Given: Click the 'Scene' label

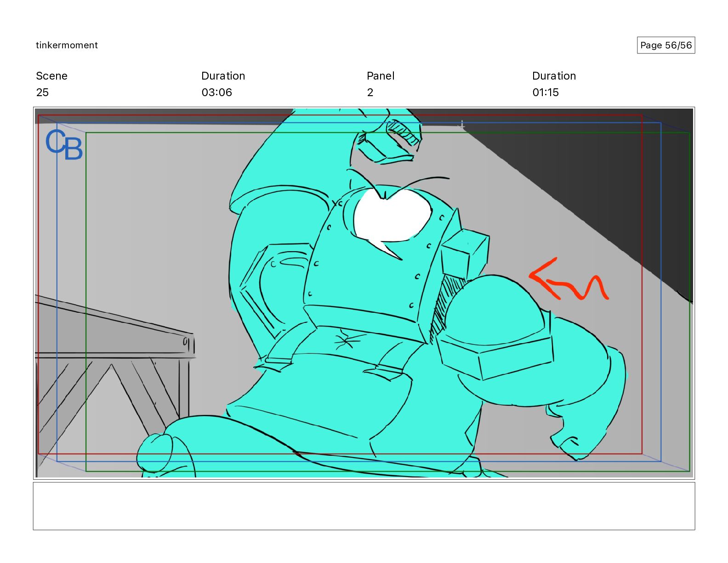Looking at the screenshot, I should [x=51, y=76].
